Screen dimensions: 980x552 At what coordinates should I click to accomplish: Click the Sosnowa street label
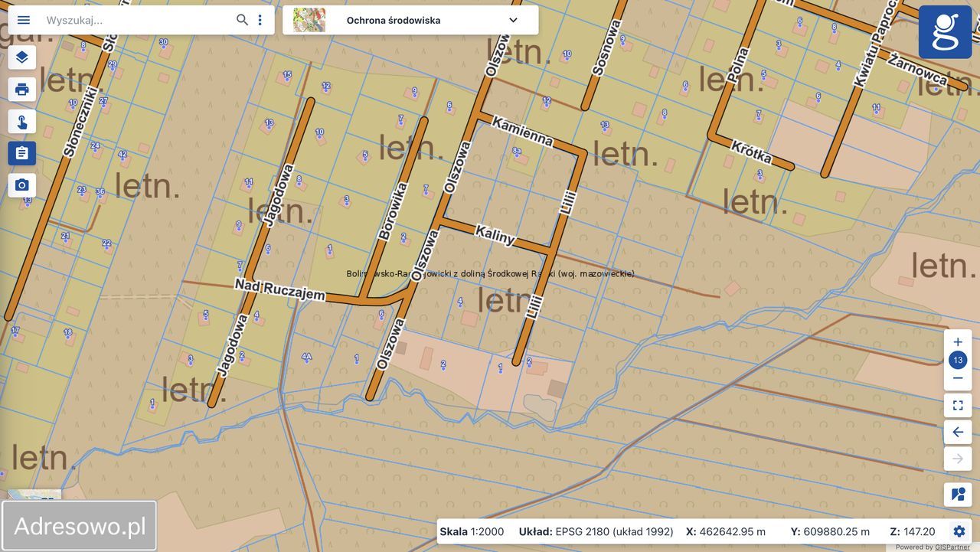tap(606, 47)
